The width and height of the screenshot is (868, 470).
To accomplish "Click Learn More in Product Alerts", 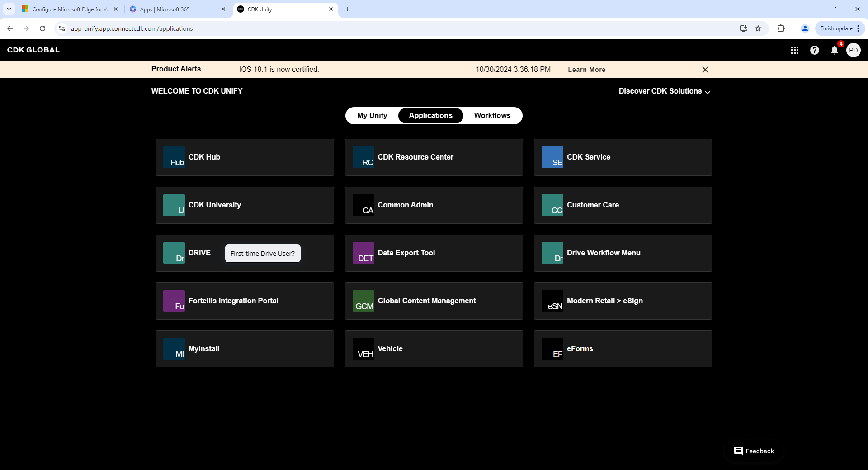I will click(587, 70).
